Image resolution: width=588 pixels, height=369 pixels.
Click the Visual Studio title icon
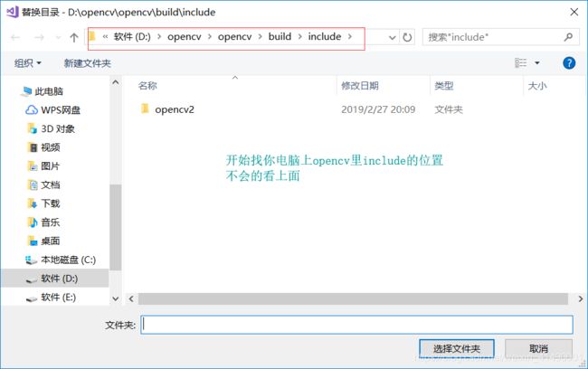13,12
